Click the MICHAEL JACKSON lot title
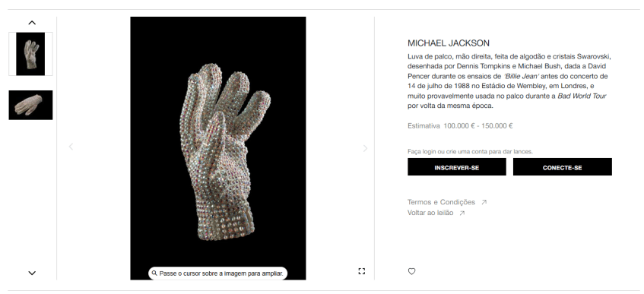The image size is (644, 294). coord(449,43)
